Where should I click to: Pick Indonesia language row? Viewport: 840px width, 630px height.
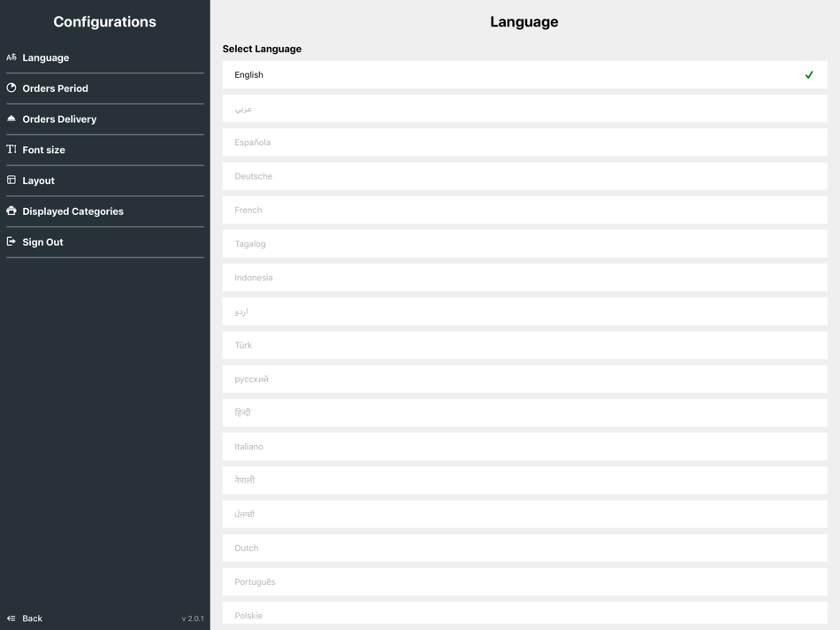(524, 277)
